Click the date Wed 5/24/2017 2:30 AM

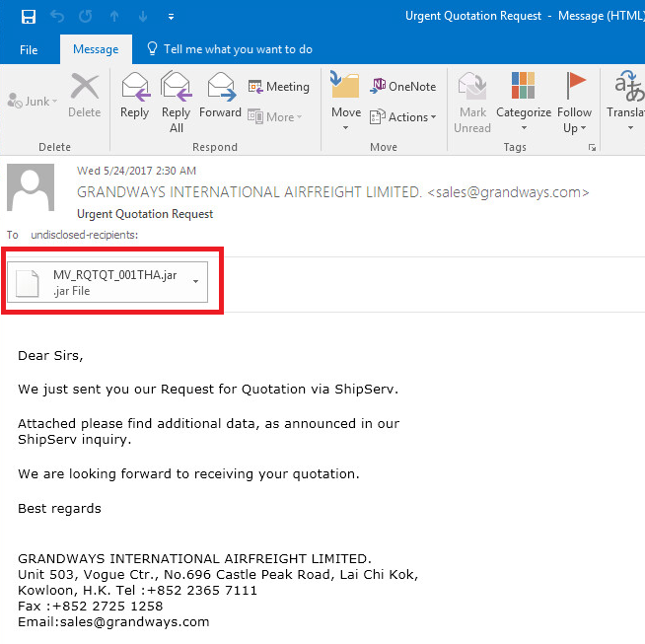(136, 171)
